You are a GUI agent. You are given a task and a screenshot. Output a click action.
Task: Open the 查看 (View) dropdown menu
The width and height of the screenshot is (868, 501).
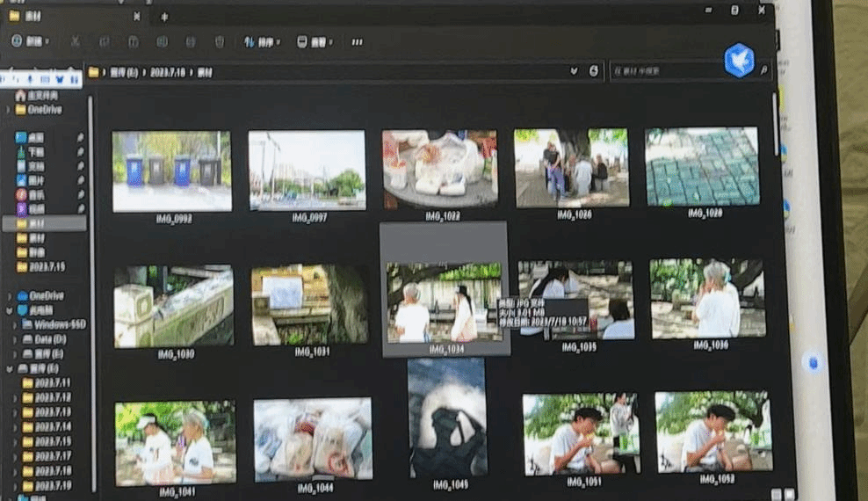pos(312,41)
